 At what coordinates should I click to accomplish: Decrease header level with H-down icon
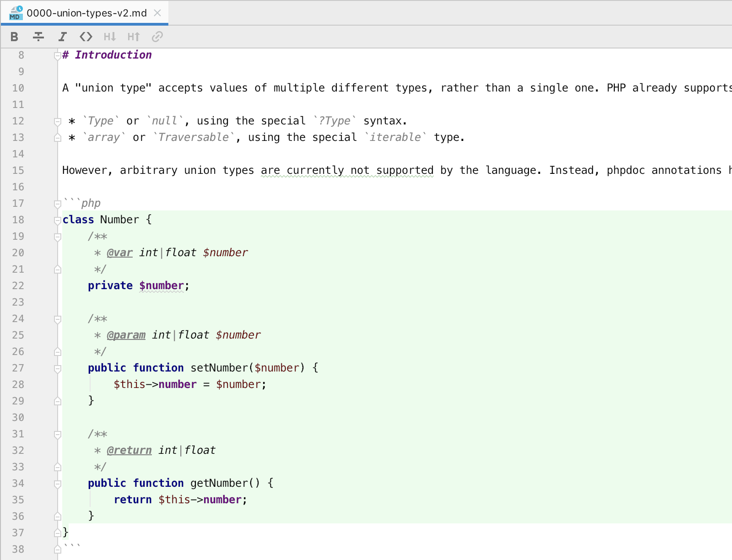coord(110,37)
